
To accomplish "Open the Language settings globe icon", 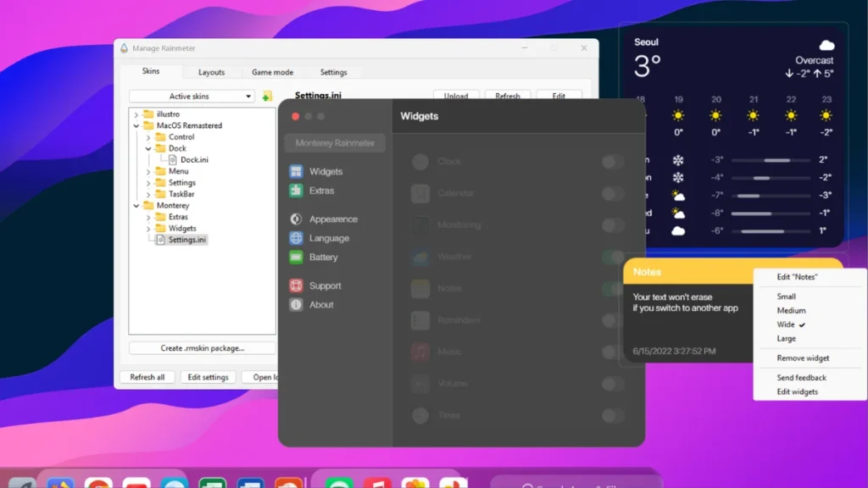I will (x=296, y=238).
